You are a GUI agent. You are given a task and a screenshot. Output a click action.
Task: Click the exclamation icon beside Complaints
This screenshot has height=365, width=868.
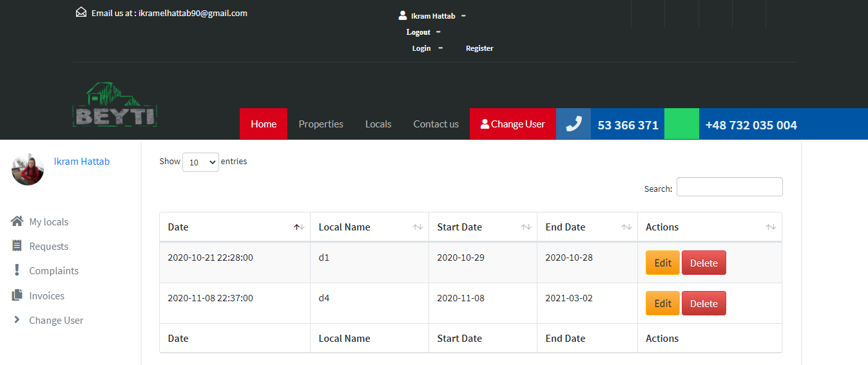[17, 270]
